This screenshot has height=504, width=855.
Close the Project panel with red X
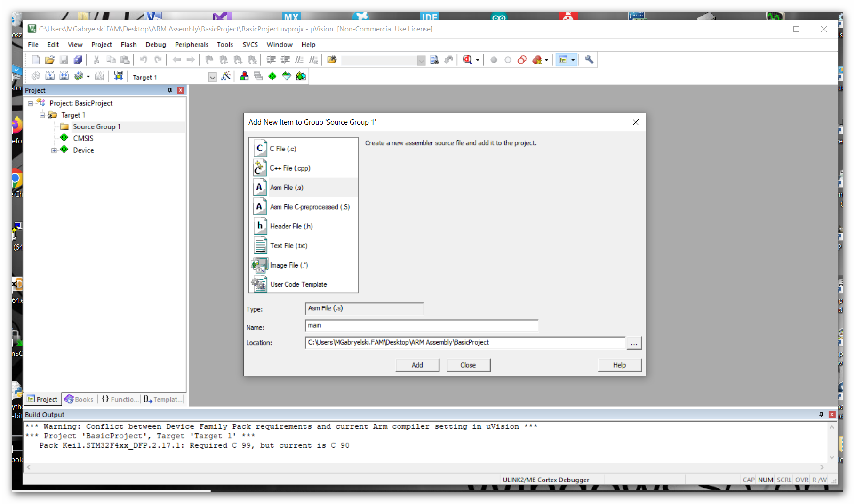tap(181, 90)
